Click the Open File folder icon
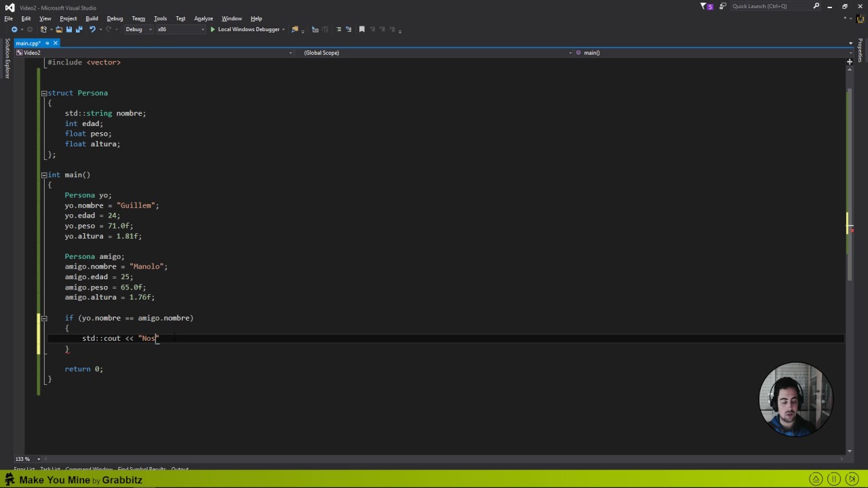Image resolution: width=868 pixels, height=488 pixels. click(59, 29)
